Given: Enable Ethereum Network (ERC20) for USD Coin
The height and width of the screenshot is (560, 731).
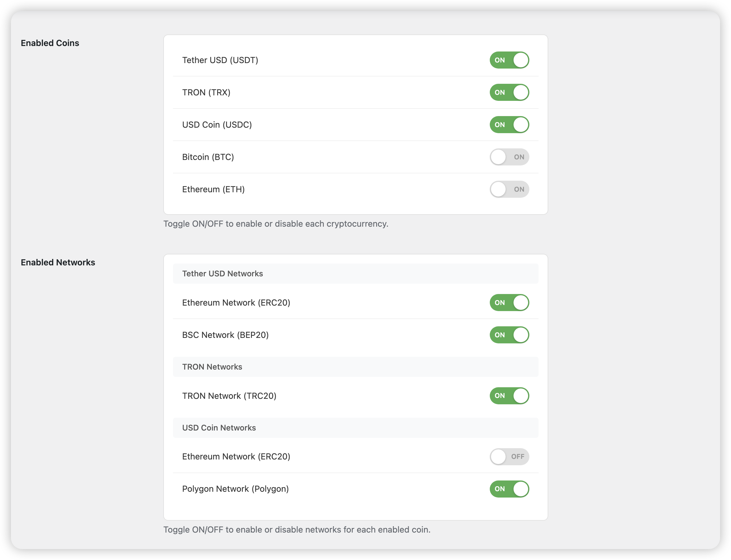Looking at the screenshot, I should pyautogui.click(x=509, y=457).
